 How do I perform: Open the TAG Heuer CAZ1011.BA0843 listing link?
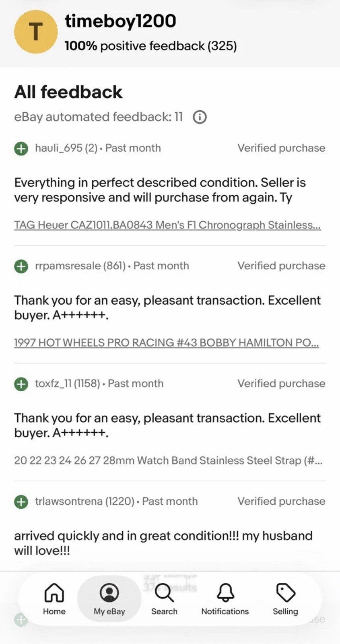click(x=167, y=225)
